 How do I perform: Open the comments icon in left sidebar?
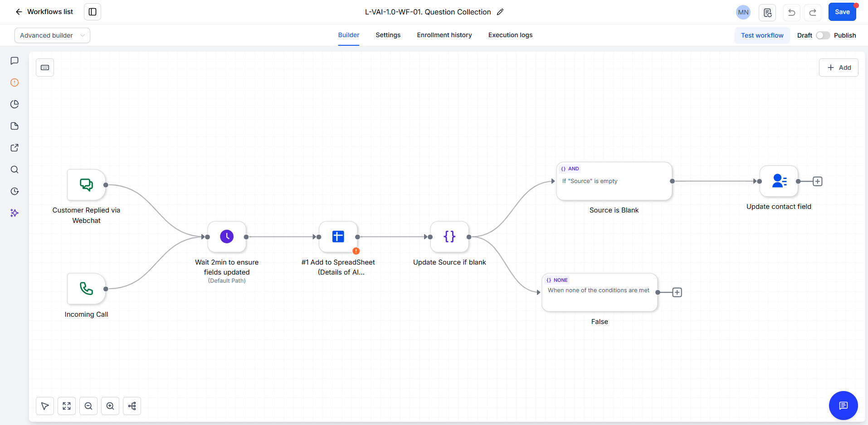pyautogui.click(x=15, y=61)
